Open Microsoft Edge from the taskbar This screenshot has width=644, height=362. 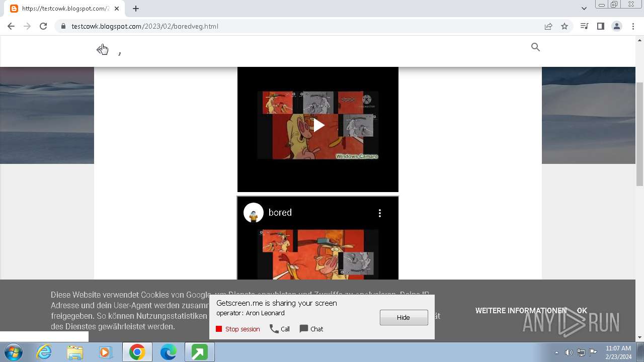point(168,352)
